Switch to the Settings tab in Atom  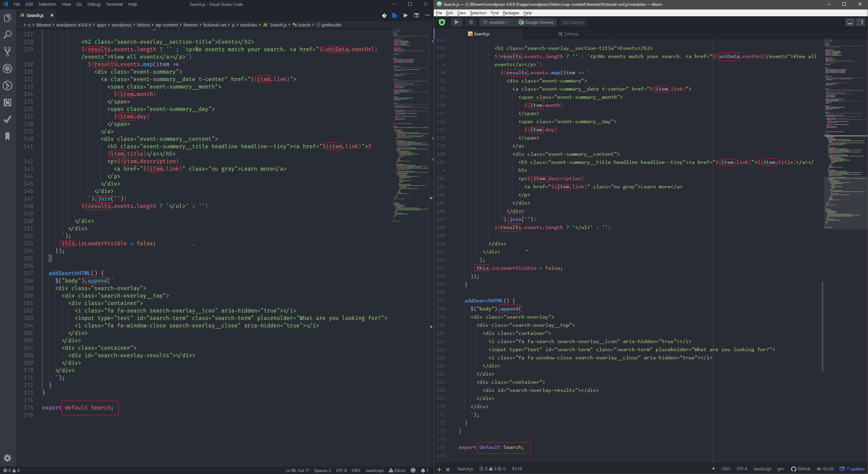(568, 34)
